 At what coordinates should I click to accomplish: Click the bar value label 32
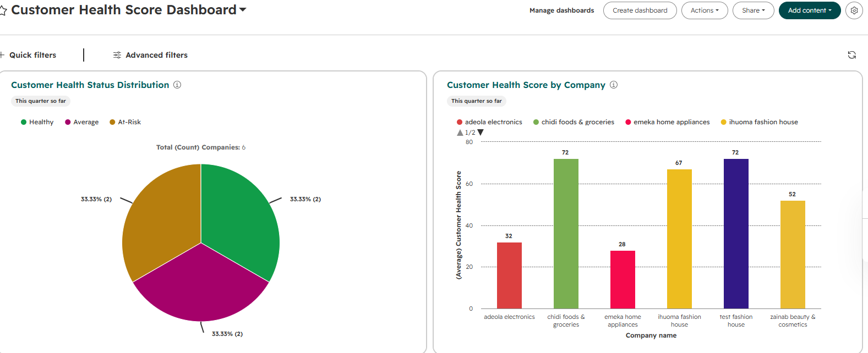coord(509,236)
